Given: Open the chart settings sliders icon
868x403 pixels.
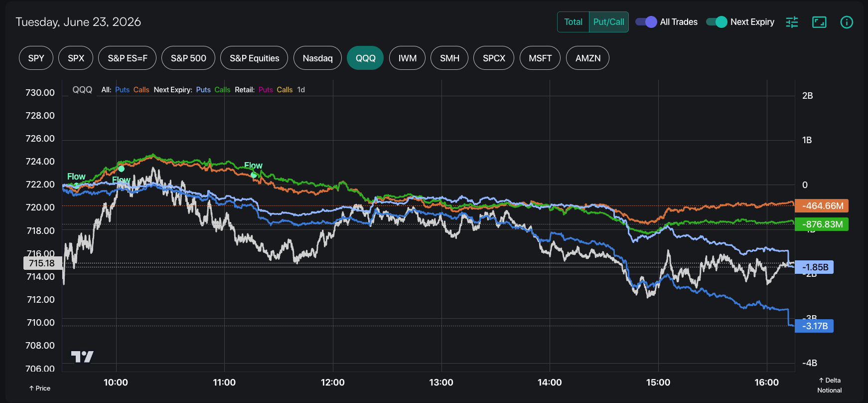Looking at the screenshot, I should [x=792, y=22].
